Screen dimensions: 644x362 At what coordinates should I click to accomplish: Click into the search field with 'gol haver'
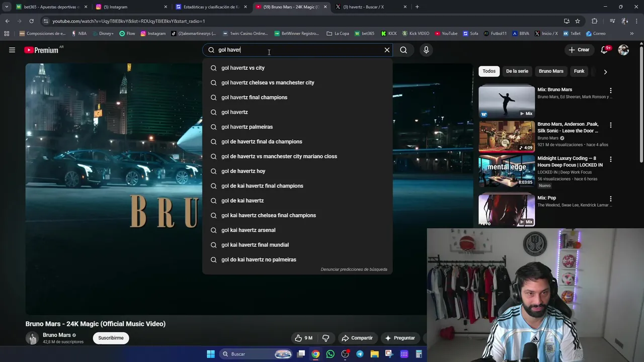tap(297, 50)
